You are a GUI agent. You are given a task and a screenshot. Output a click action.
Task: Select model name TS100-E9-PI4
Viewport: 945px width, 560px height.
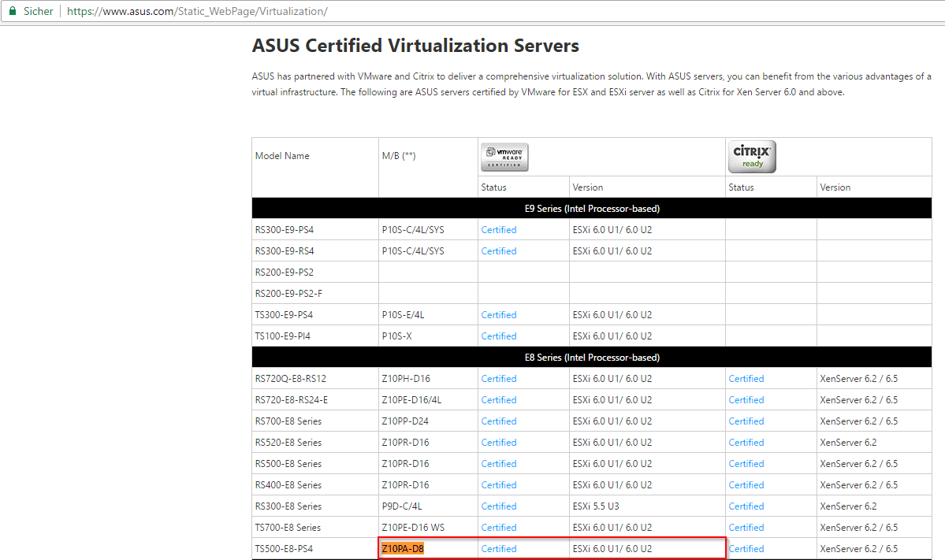282,336
